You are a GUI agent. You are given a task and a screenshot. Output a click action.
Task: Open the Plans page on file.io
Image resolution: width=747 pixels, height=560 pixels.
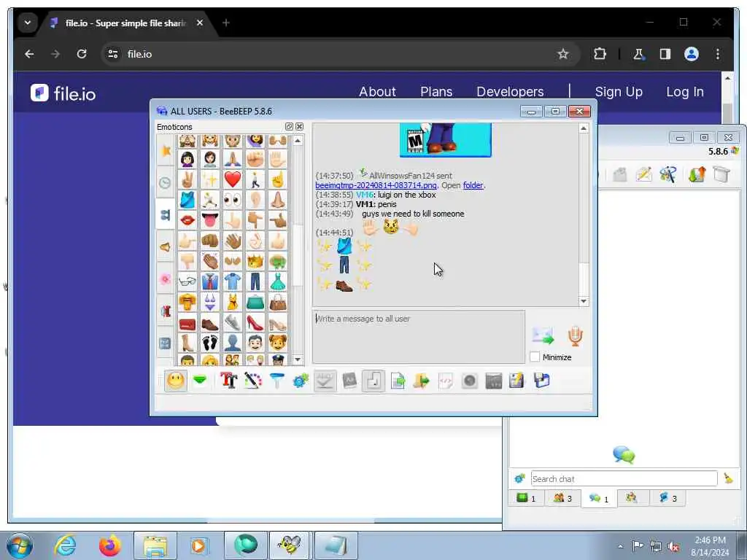(x=436, y=91)
